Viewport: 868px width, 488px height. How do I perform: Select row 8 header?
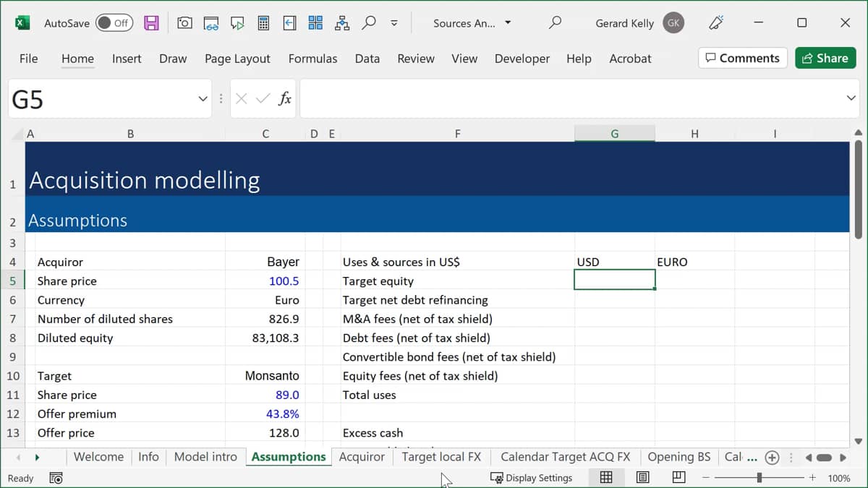13,338
